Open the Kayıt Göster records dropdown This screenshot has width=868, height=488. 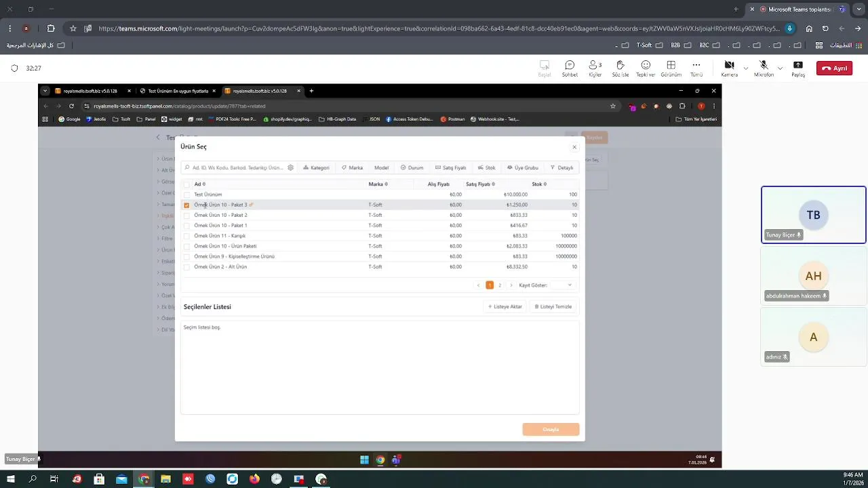point(564,285)
